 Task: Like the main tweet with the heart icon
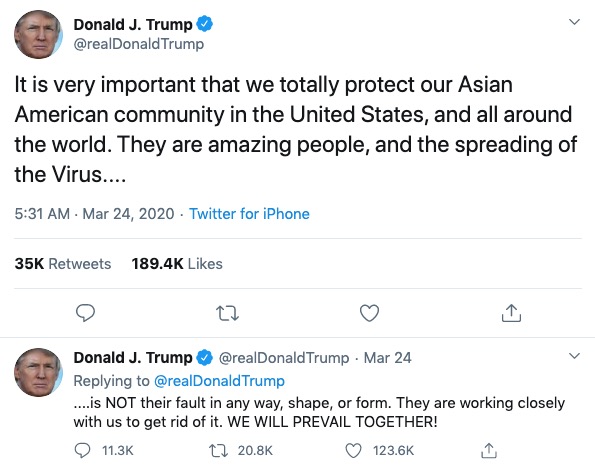point(369,313)
